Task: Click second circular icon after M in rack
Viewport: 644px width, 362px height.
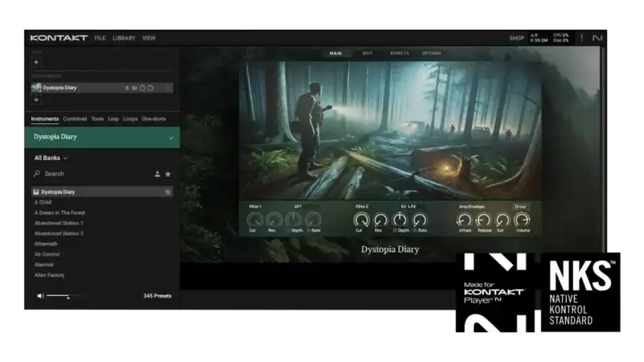Action: pos(151,88)
